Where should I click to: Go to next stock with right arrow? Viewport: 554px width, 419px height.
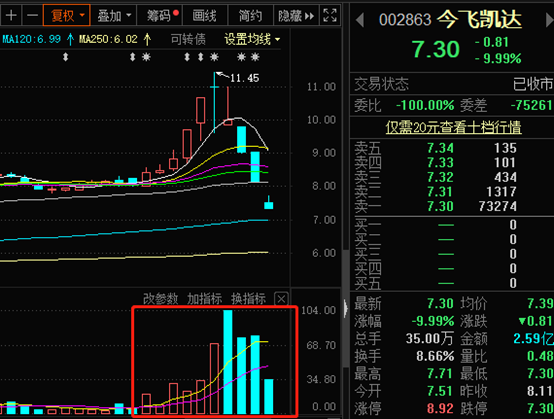click(x=549, y=20)
